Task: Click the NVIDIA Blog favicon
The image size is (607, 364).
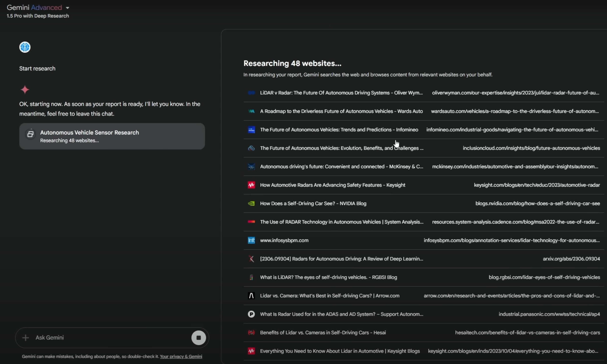Action: pyautogui.click(x=251, y=203)
